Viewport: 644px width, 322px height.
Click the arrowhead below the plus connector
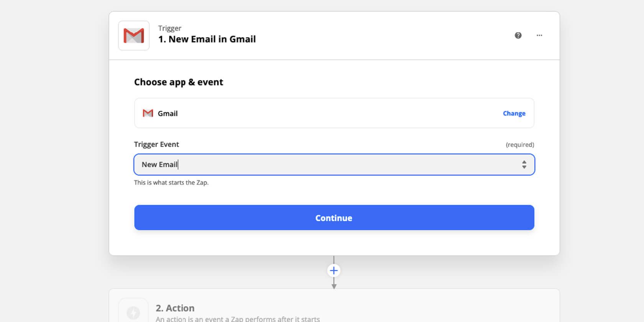334,286
